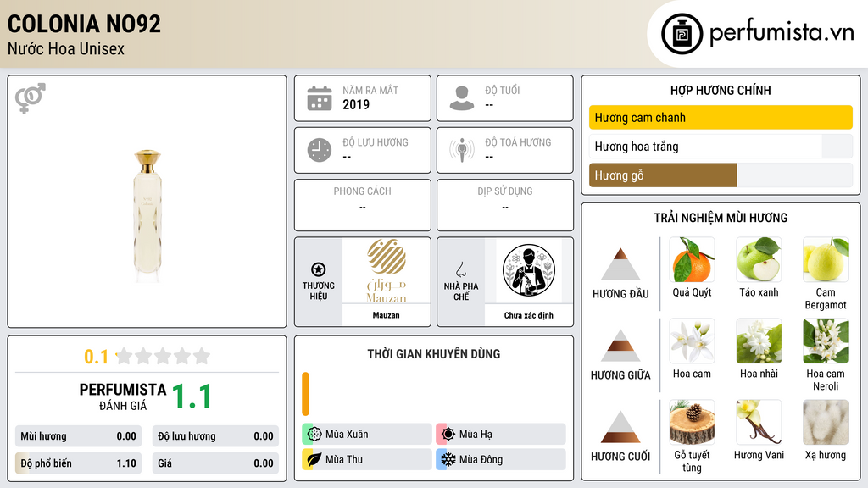Click the Độ phổ biến 1.10 score field
This screenshot has height=488, width=868.
(78, 463)
